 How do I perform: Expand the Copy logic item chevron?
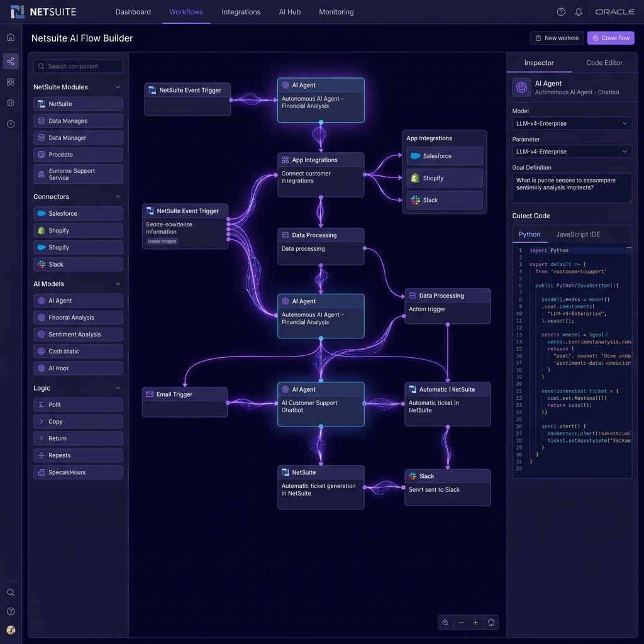pos(42,421)
